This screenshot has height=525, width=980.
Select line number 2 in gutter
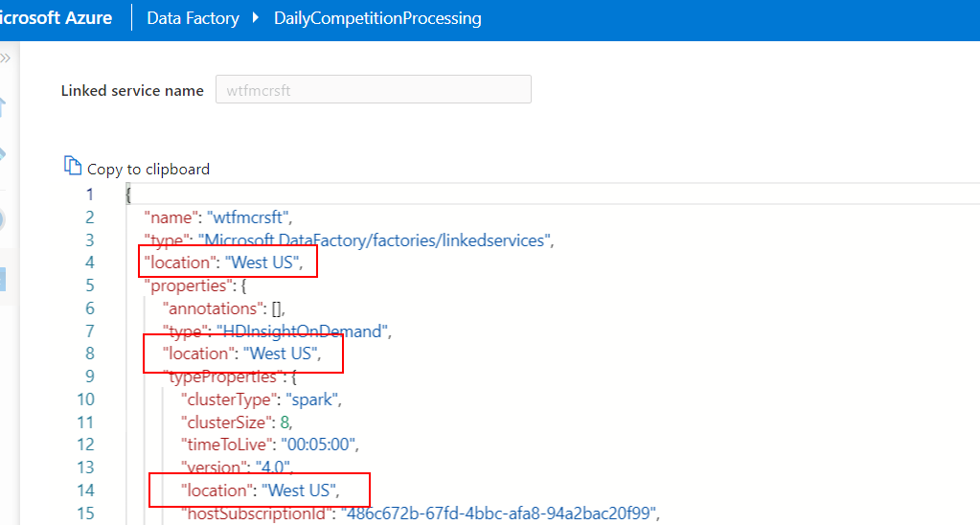point(90,217)
